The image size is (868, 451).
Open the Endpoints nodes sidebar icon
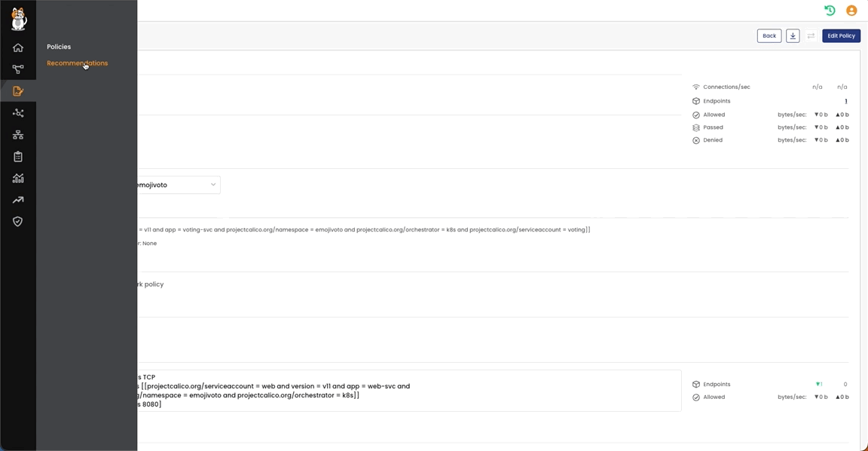[18, 113]
